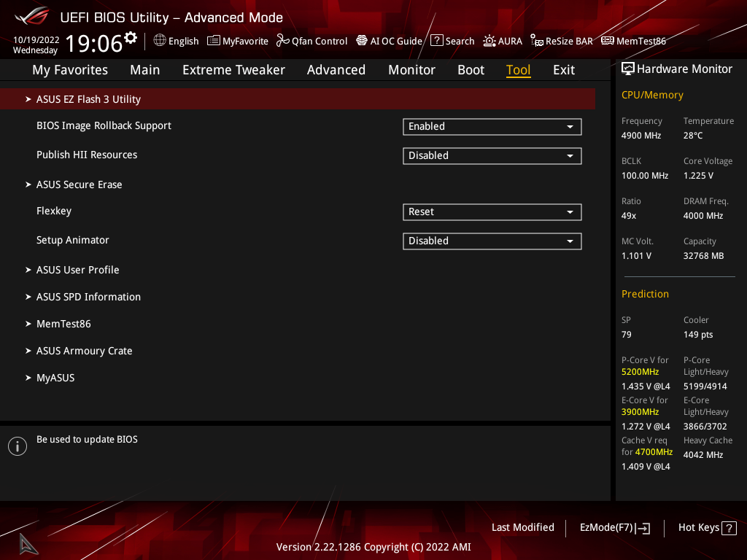
Task: Change the Flexkey setting dropdown
Action: pyautogui.click(x=492, y=212)
